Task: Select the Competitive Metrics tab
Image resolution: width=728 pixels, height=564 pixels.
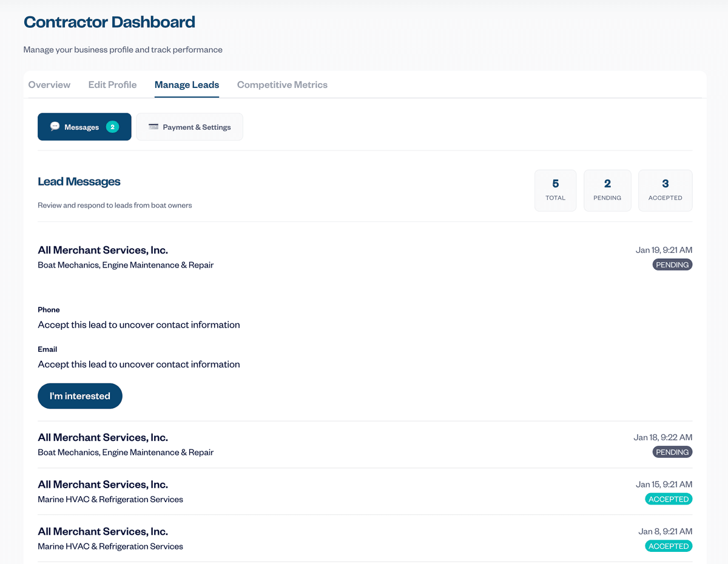Action: tap(282, 84)
